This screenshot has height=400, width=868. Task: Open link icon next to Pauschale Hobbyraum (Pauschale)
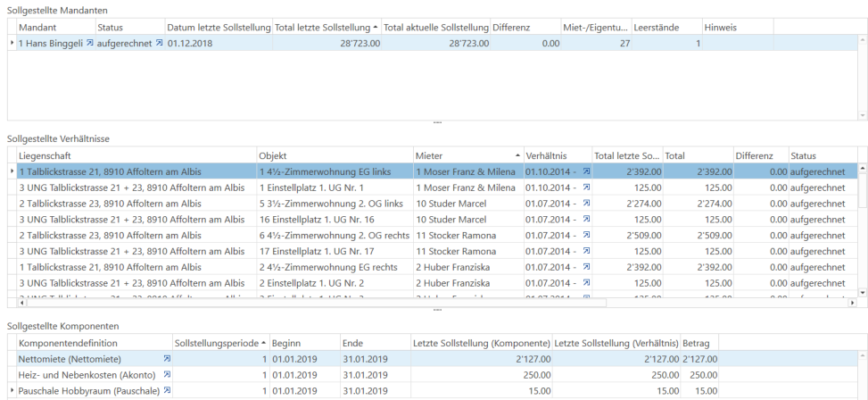tap(167, 390)
